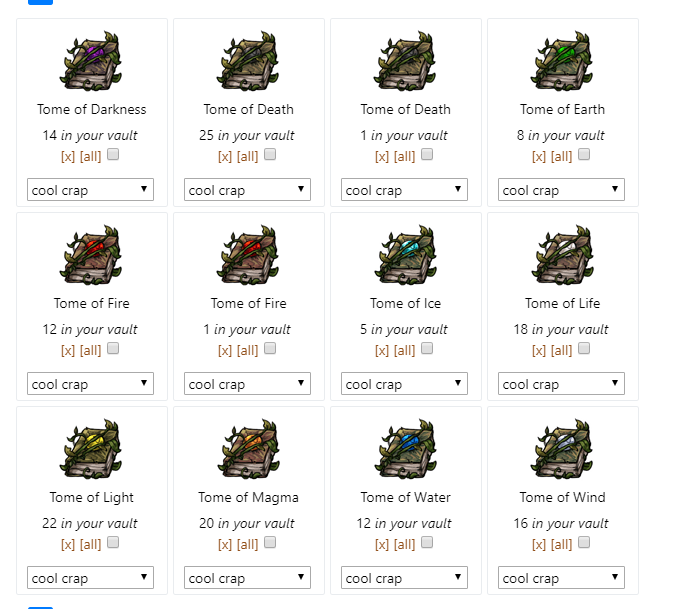The height and width of the screenshot is (609, 673).
Task: Click the cyan Tome of Ice icon
Action: [405, 255]
